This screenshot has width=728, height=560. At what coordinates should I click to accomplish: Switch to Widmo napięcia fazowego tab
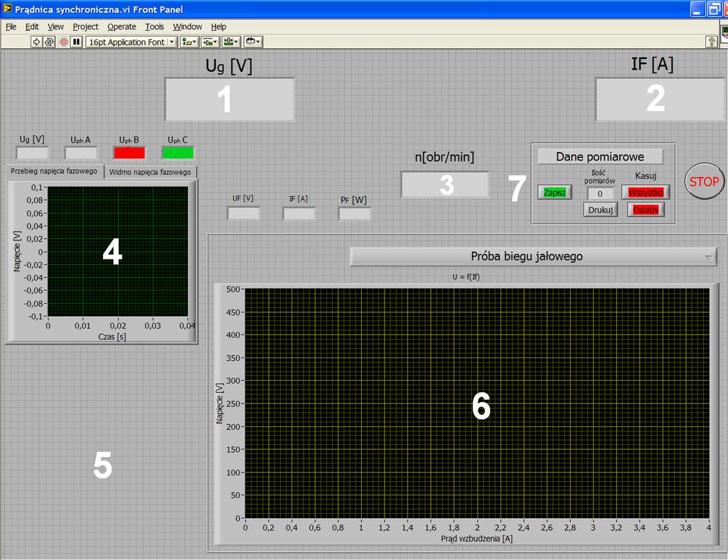point(150,172)
